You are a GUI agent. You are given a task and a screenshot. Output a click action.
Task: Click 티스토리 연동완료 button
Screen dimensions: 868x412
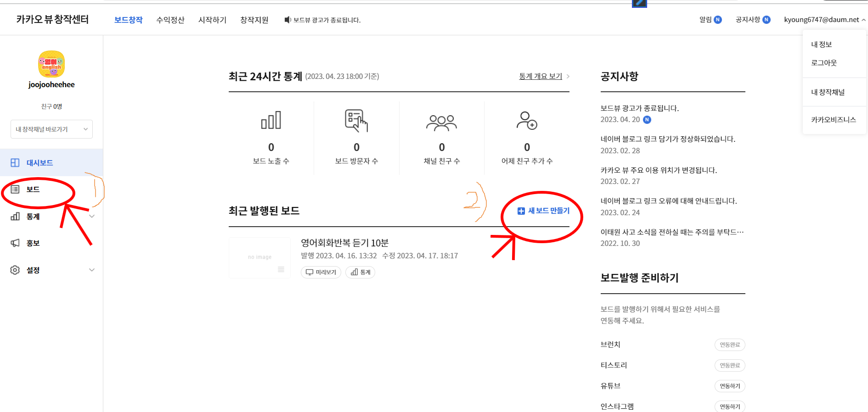(730, 366)
